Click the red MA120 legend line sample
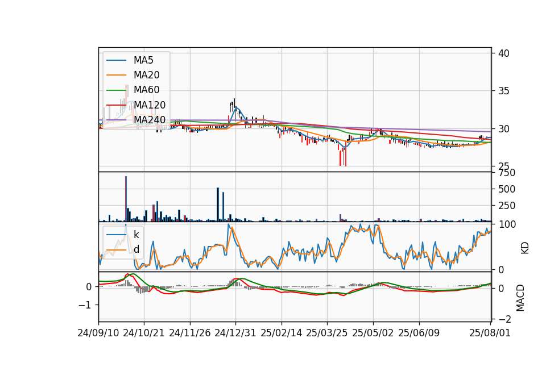 [x=116, y=105]
